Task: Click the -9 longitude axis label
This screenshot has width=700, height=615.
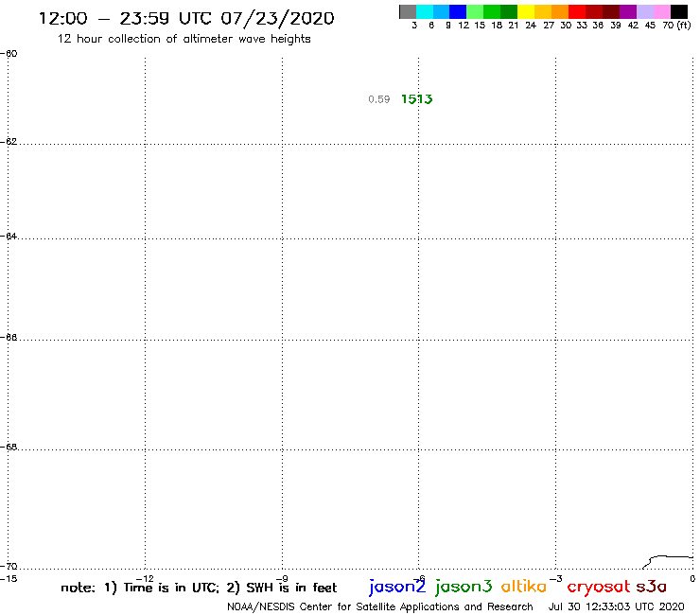Action: (282, 579)
